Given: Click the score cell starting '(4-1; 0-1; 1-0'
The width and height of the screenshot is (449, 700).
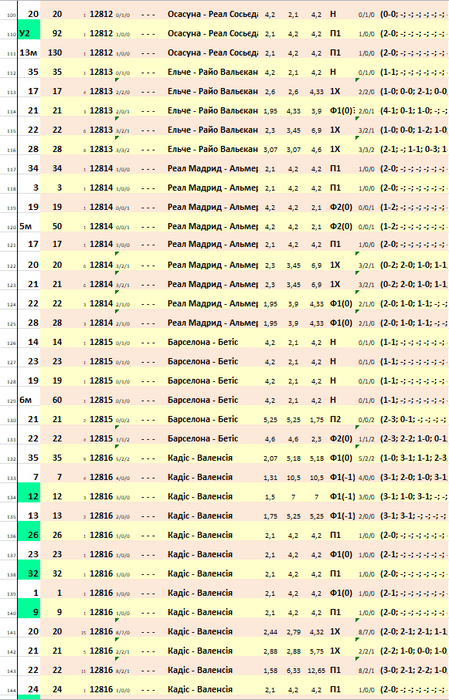Looking at the screenshot, I should [x=414, y=110].
